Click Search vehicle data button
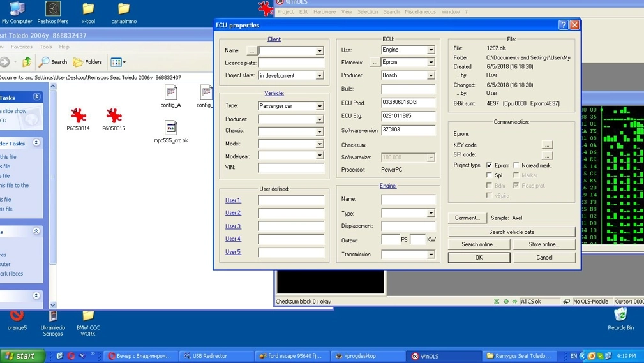The width and height of the screenshot is (644, 363). [512, 232]
